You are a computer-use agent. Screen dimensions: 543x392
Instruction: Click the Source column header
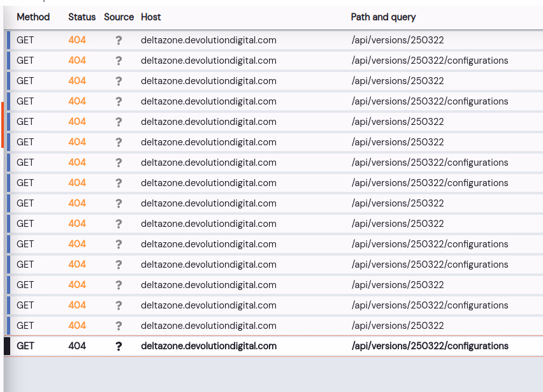[119, 17]
